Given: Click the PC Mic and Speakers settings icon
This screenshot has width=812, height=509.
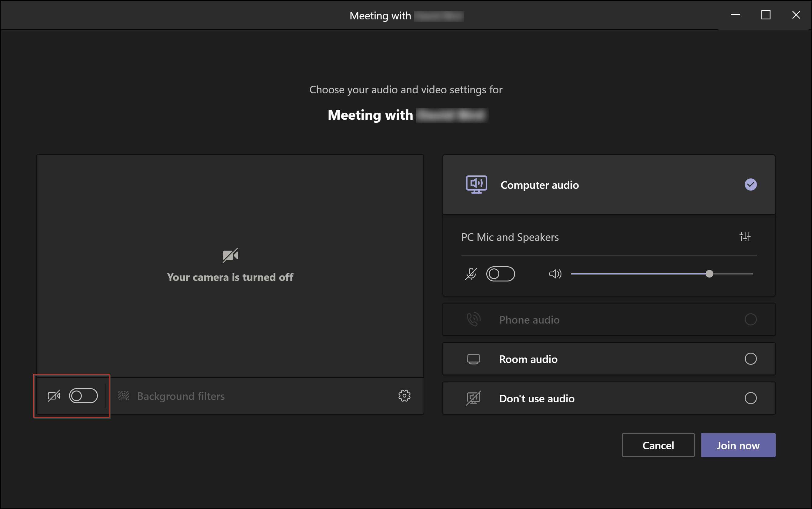Looking at the screenshot, I should pos(745,237).
